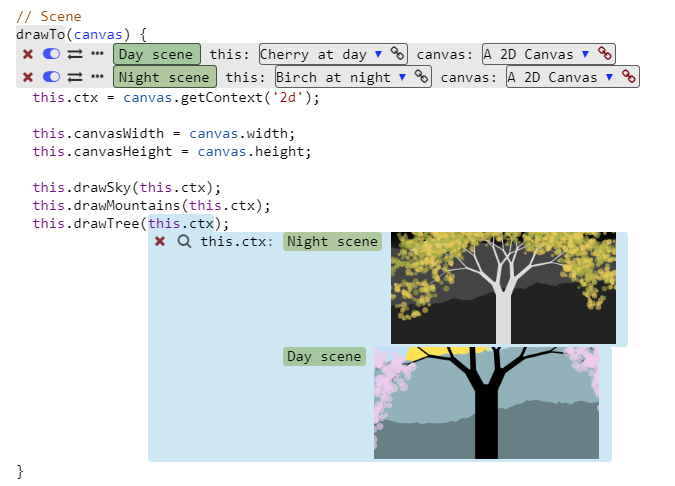Open the more options ellipsis for Night scene
This screenshot has height=486, width=675.
(97, 77)
